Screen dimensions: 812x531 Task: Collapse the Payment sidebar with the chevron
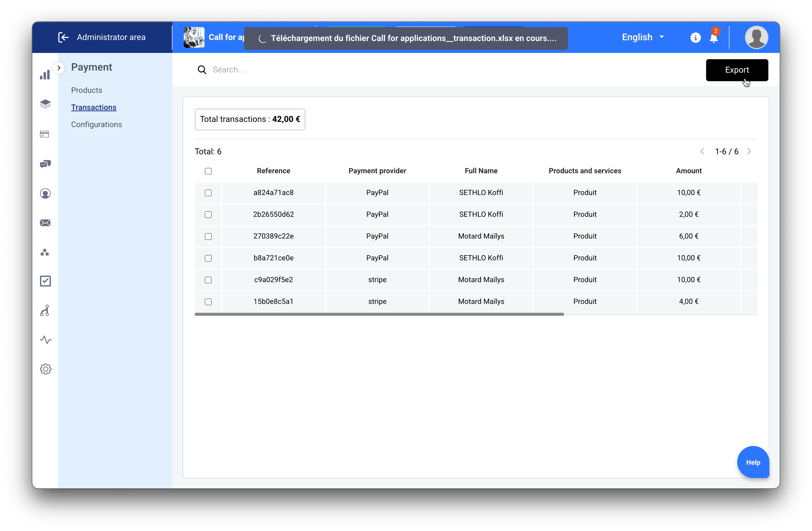point(59,68)
